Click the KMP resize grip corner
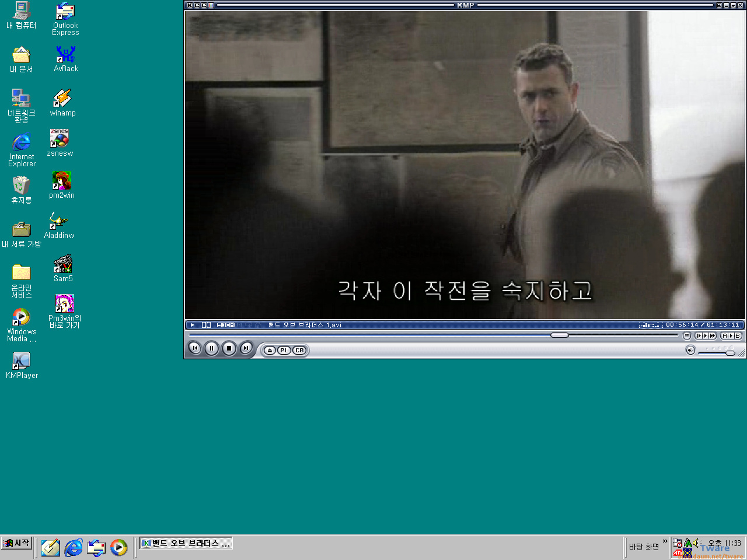 (x=742, y=353)
